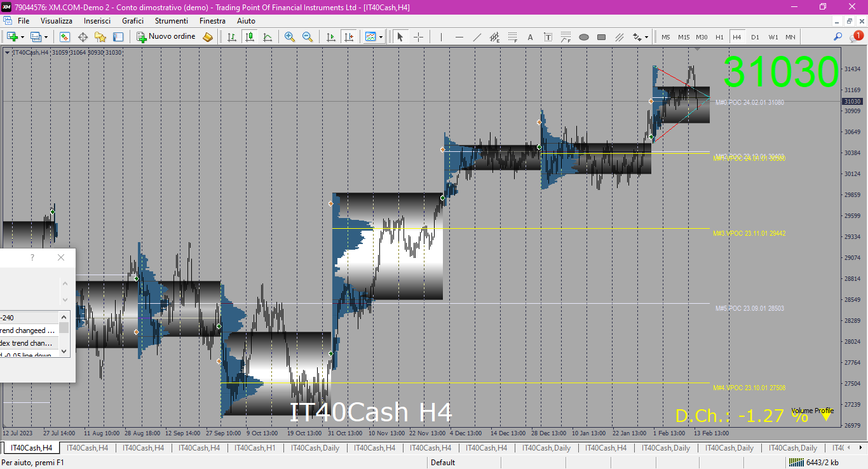Click the dialog's question mark help button
The height and width of the screenshot is (469, 868).
(x=32, y=257)
